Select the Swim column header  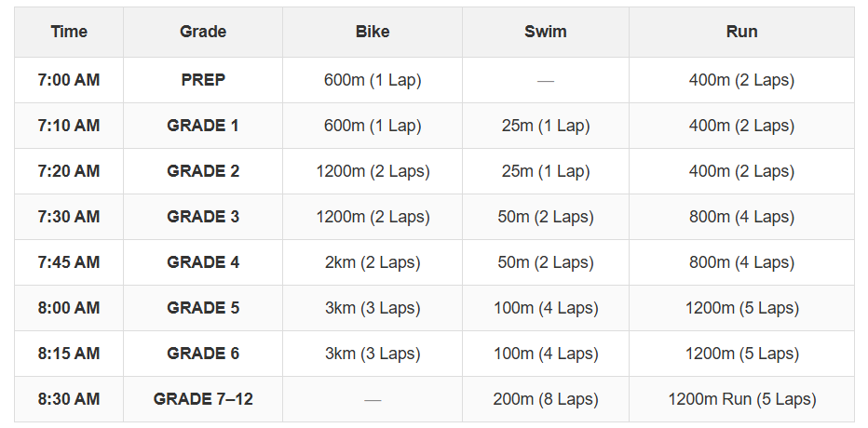(x=546, y=32)
